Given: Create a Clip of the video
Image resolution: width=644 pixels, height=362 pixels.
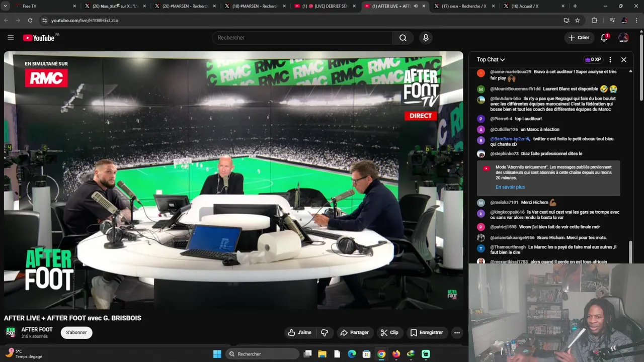Looking at the screenshot, I should [x=389, y=332].
